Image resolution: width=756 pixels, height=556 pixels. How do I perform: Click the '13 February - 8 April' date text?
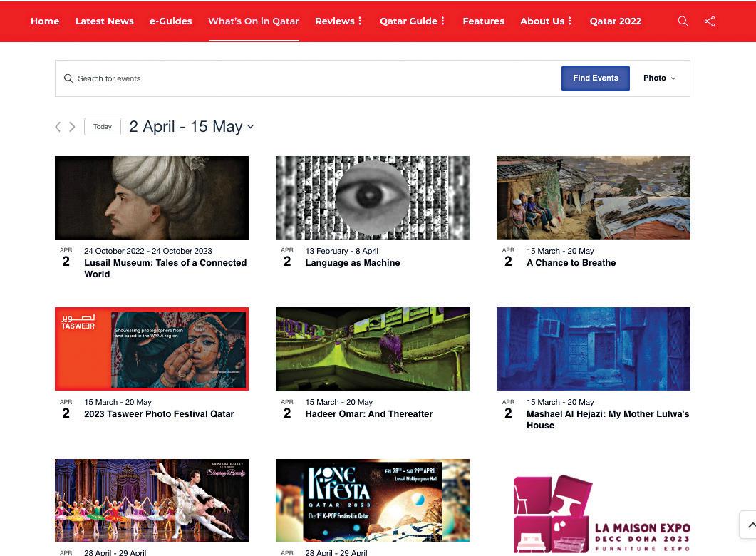pos(342,251)
